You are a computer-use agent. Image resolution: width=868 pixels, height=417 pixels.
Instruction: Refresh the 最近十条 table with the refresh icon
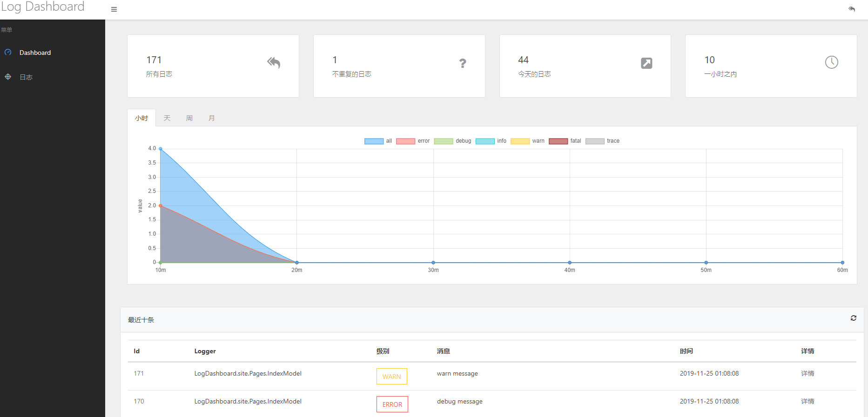click(x=854, y=318)
